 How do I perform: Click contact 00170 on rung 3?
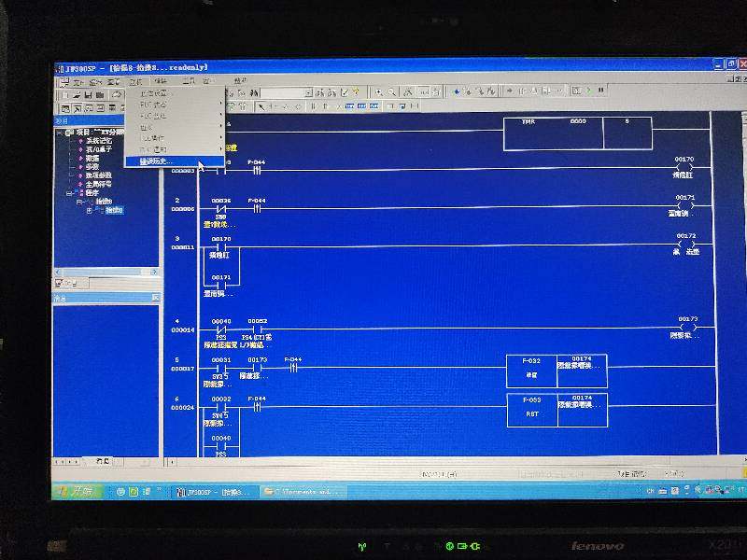221,247
